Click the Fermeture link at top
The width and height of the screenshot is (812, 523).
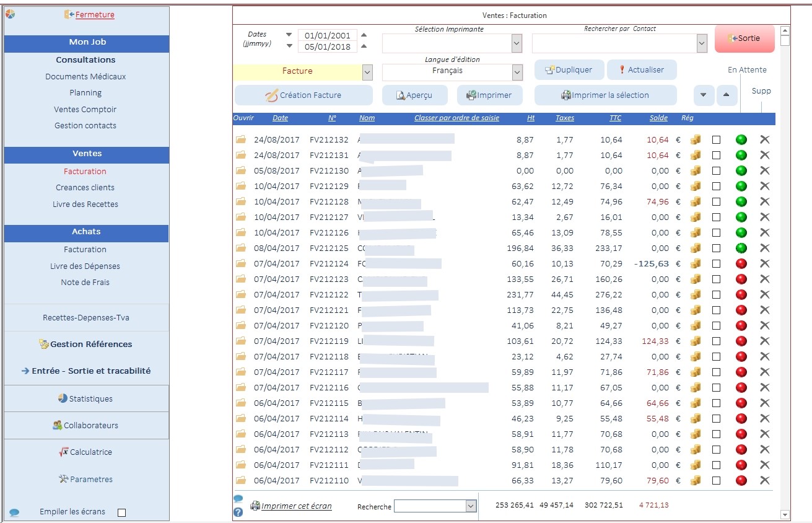[95, 15]
